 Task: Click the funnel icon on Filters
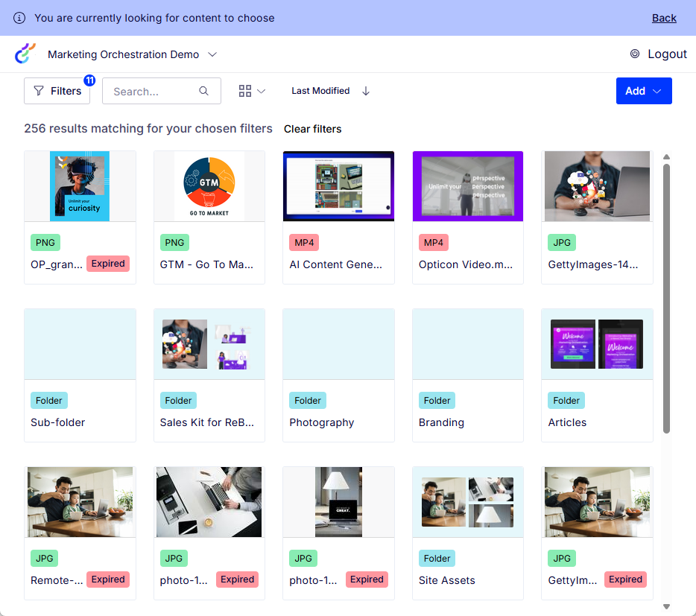point(39,91)
